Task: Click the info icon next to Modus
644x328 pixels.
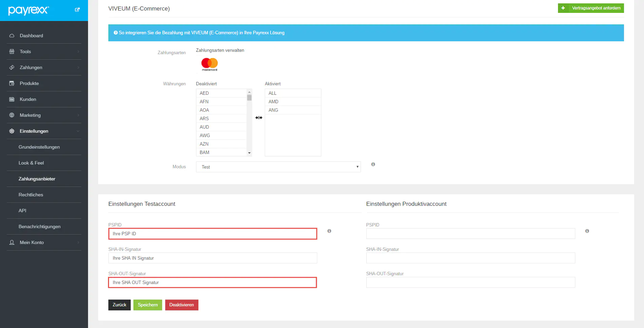Action: (x=373, y=165)
